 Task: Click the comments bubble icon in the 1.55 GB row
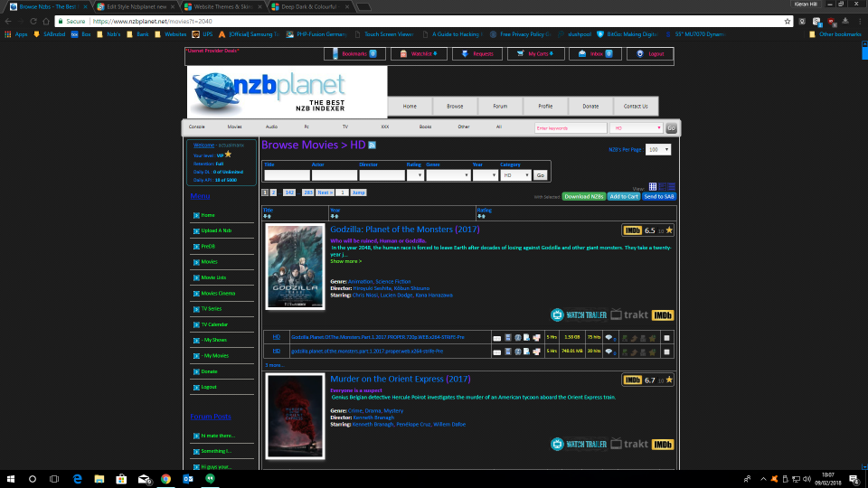tap(609, 337)
